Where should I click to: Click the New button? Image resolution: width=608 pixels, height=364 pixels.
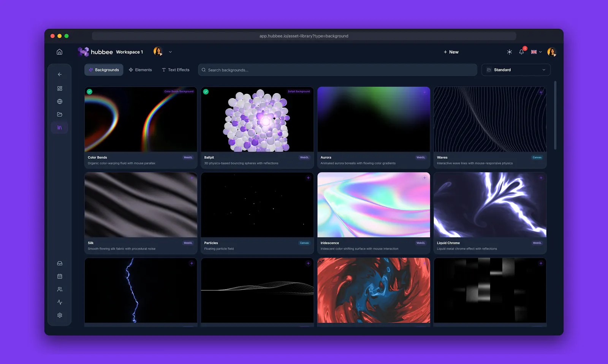tap(451, 52)
